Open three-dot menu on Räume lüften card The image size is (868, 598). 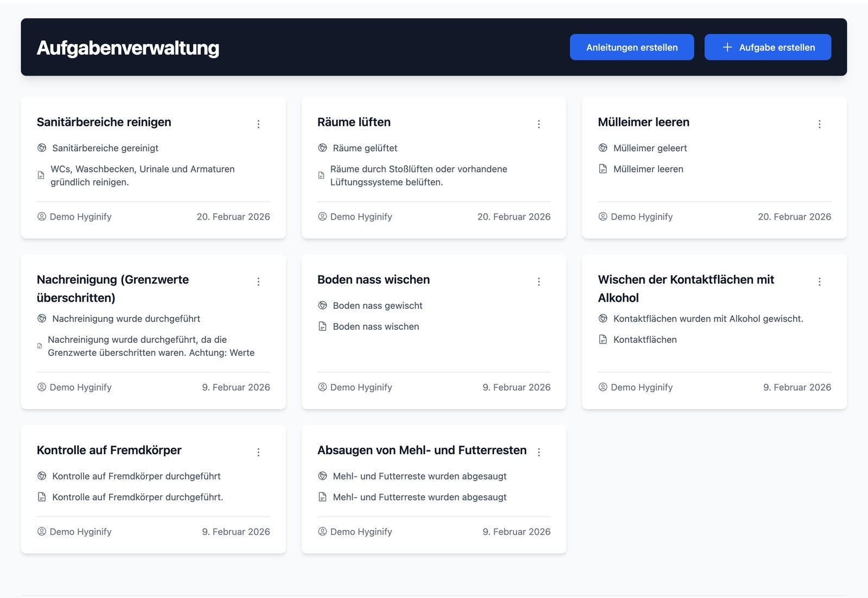pos(539,124)
